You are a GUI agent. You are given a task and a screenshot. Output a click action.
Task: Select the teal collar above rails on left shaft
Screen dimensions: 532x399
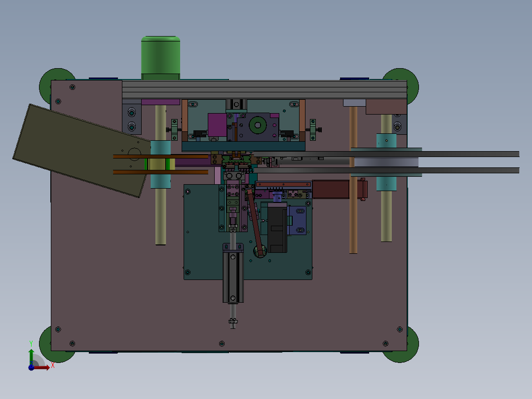tap(160, 148)
